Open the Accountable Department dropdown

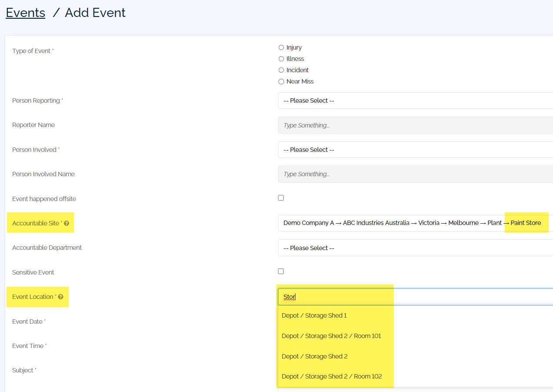point(413,248)
